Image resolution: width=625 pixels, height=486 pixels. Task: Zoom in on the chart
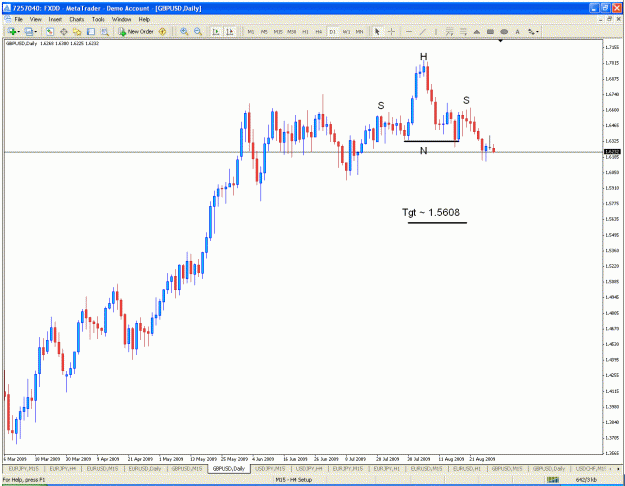(x=184, y=31)
